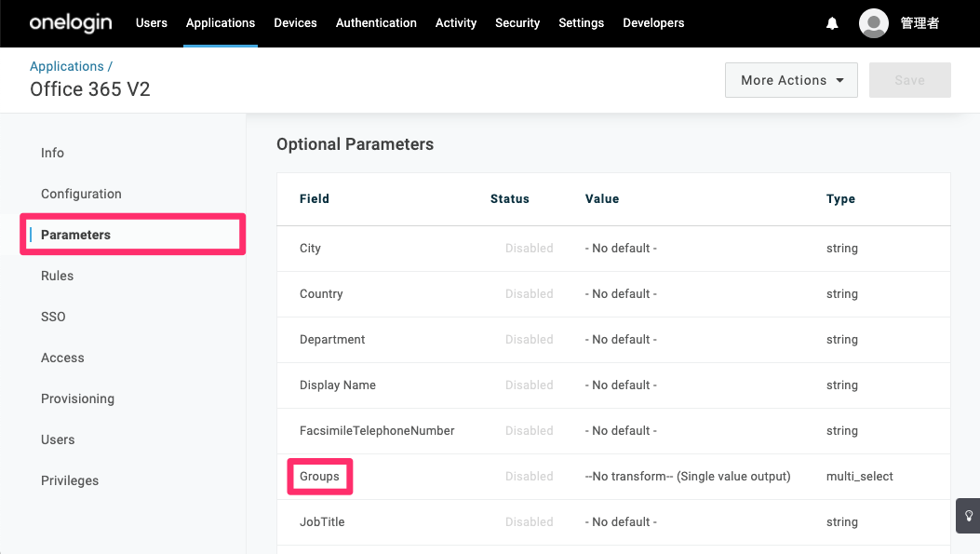Open the Developers top menu

click(653, 23)
